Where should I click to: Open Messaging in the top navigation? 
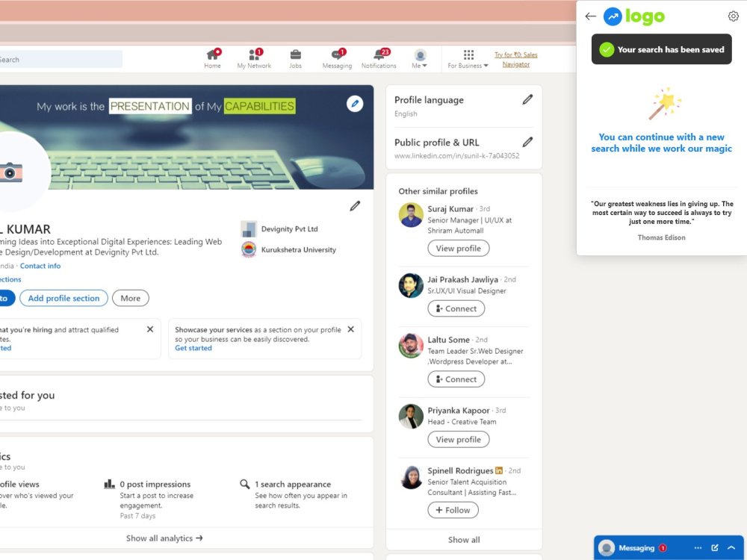pos(337,58)
